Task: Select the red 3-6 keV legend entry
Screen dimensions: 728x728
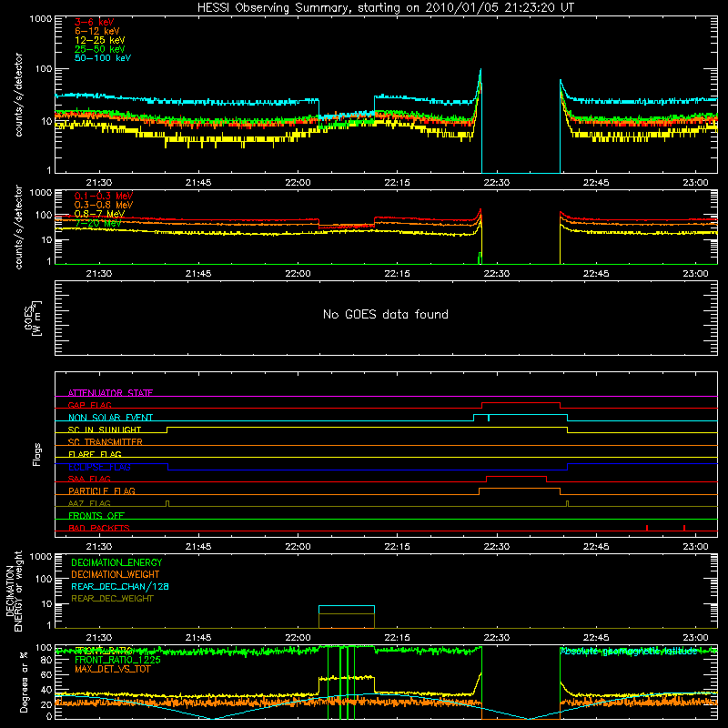Action: (x=94, y=22)
